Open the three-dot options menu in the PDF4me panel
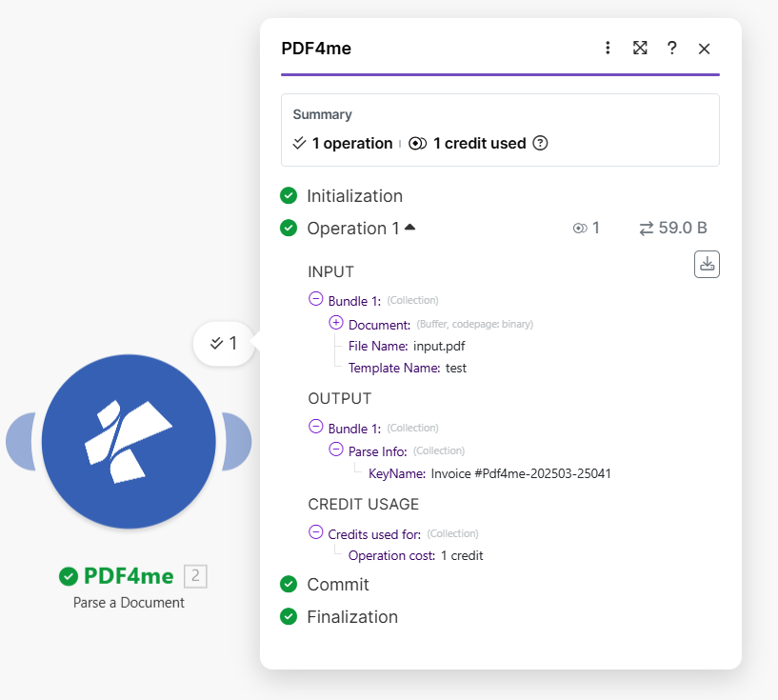 coord(608,49)
